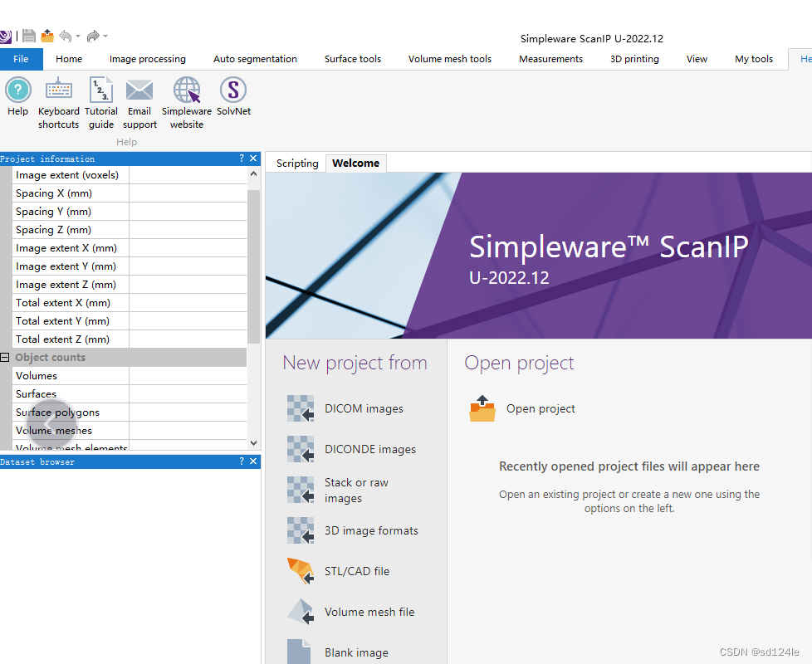Collapse the Object counts section
Image resolution: width=812 pixels, height=664 pixels.
(x=5, y=357)
